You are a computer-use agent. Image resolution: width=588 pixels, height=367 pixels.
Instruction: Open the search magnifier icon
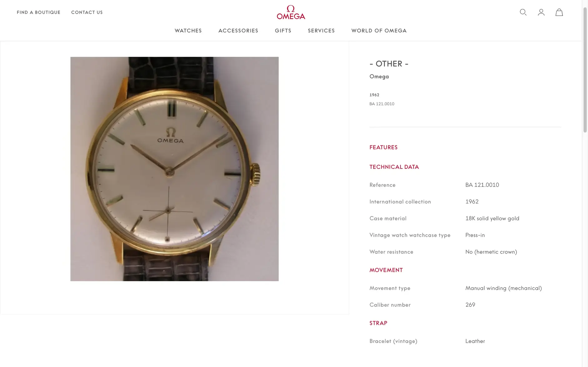[x=523, y=12]
